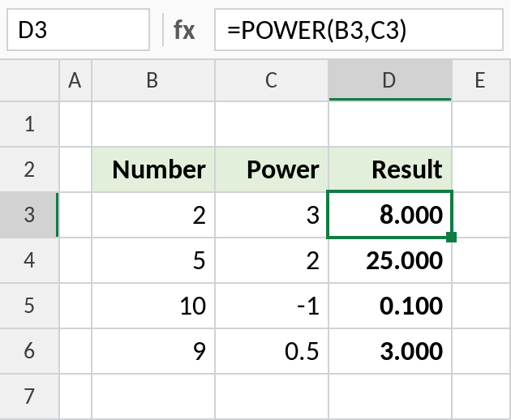The height and width of the screenshot is (420, 511).
Task: Select column E header
Action: [481, 80]
